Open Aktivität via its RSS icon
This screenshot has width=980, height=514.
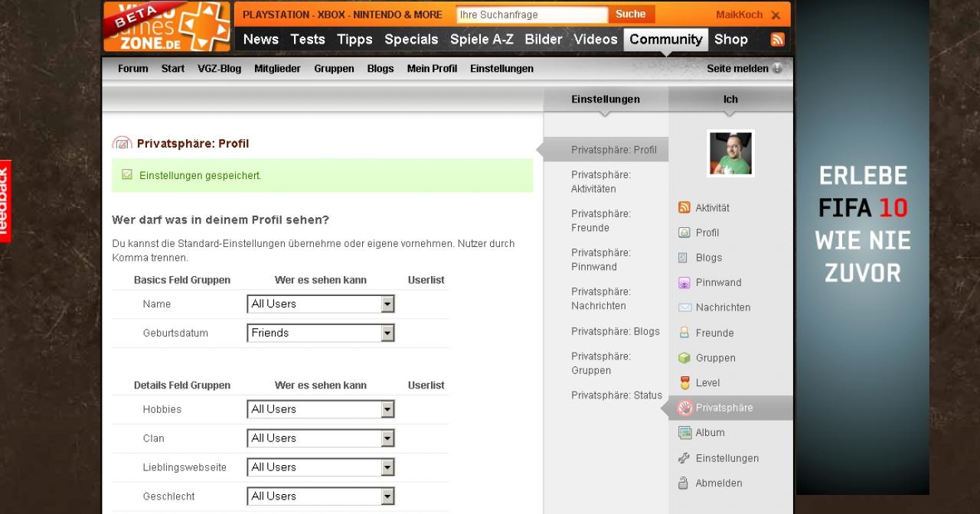[x=684, y=207]
